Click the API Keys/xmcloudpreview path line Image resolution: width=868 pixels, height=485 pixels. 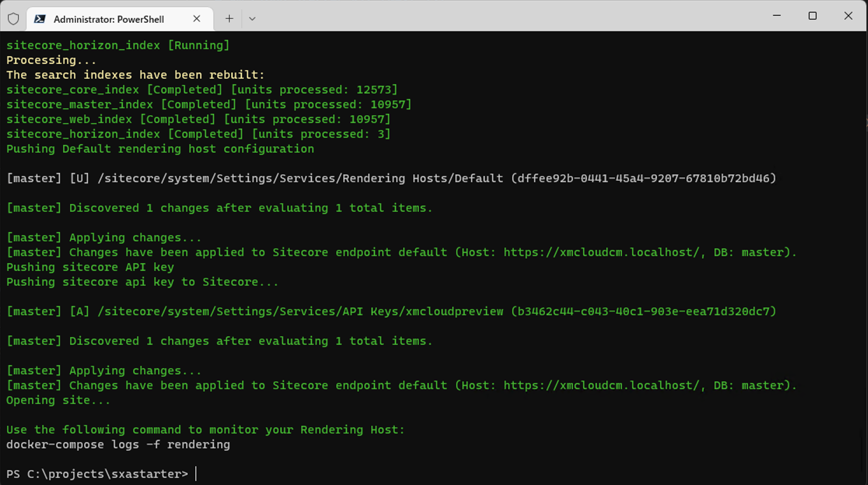point(392,312)
